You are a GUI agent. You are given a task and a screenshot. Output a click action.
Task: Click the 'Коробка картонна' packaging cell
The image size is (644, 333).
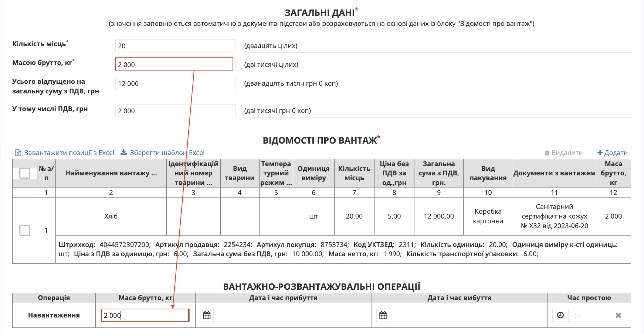(488, 216)
